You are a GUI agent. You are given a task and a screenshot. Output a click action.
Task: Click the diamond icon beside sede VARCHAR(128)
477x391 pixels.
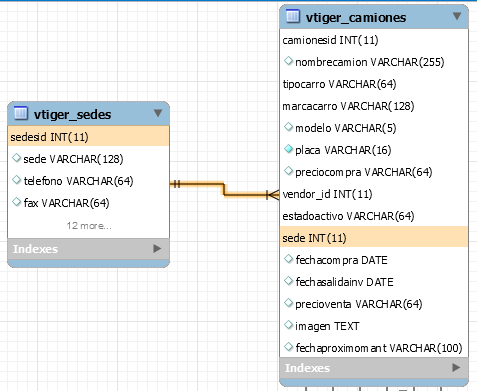pyautogui.click(x=16, y=158)
